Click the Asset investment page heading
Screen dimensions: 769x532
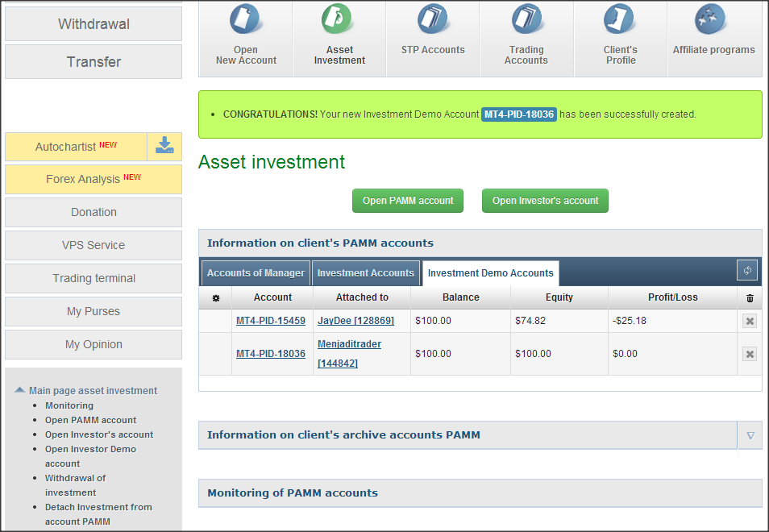tap(271, 162)
